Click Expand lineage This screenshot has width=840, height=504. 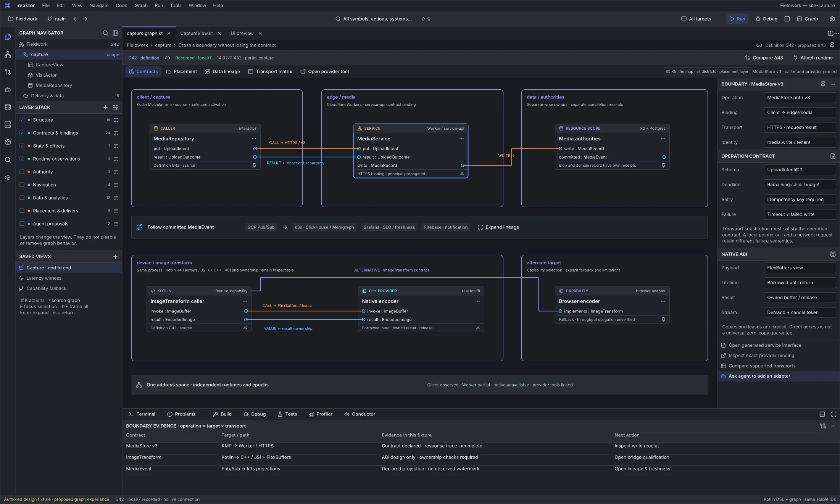[498, 227]
